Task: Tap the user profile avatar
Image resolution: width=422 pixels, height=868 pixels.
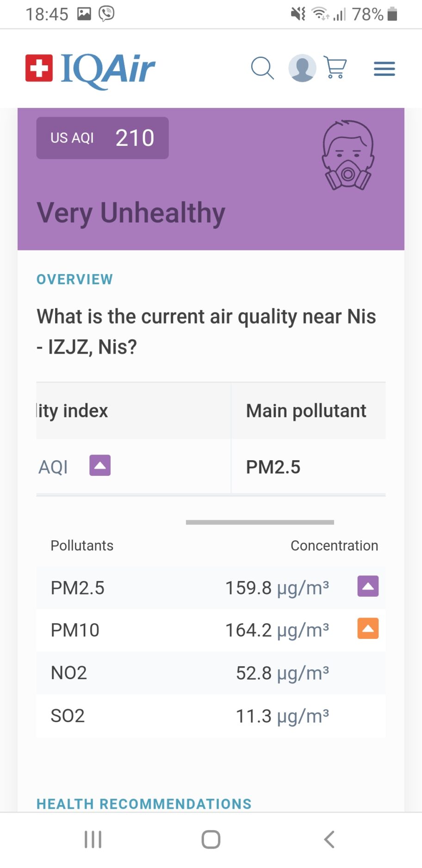Action: pyautogui.click(x=302, y=68)
